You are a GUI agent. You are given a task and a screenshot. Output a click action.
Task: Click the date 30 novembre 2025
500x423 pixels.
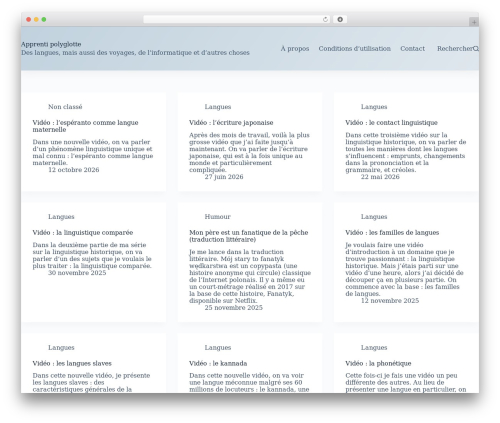point(77,273)
